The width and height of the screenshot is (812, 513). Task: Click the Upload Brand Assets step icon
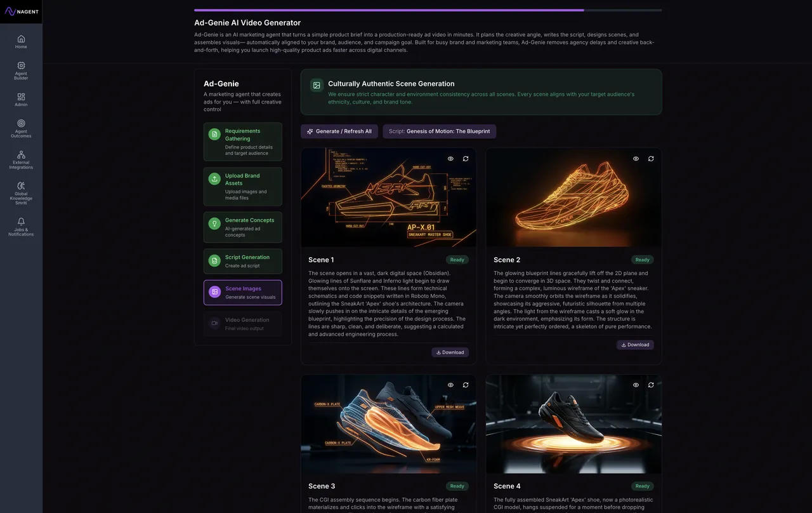coord(214,179)
